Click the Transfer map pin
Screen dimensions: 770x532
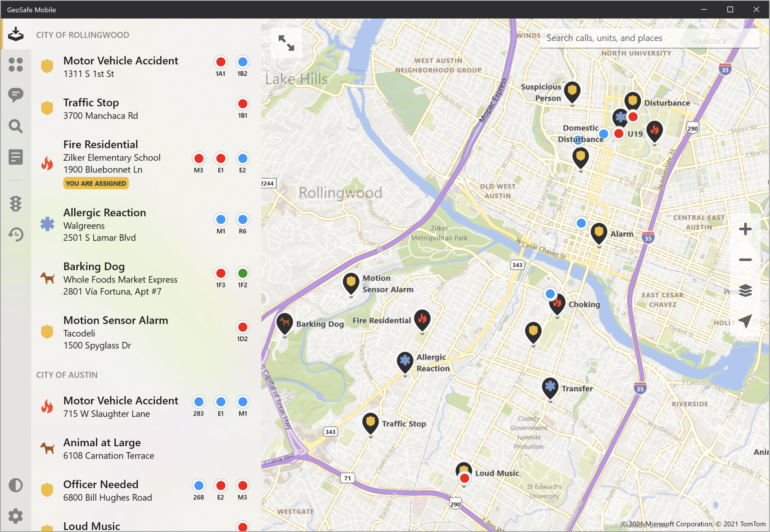tap(550, 388)
